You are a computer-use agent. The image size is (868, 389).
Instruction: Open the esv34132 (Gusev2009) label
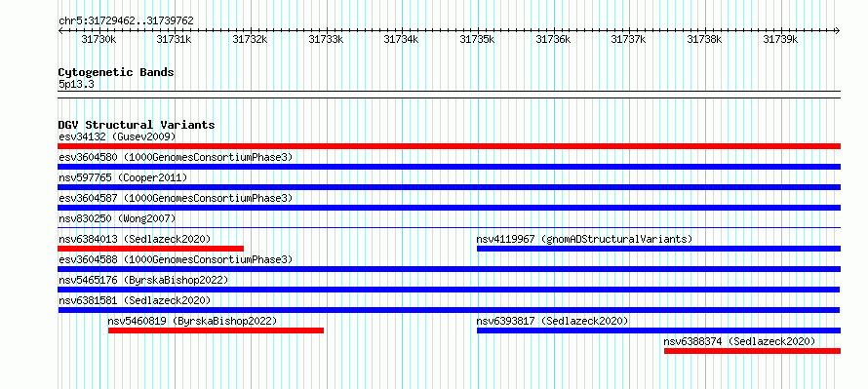pos(117,136)
